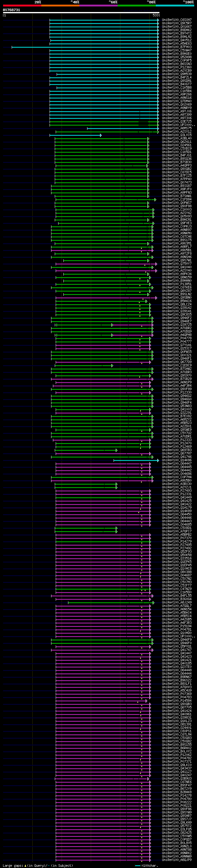Click the cyan ~100% identity legend segment
This screenshot has width=197, height=868.
click(x=175, y=6)
